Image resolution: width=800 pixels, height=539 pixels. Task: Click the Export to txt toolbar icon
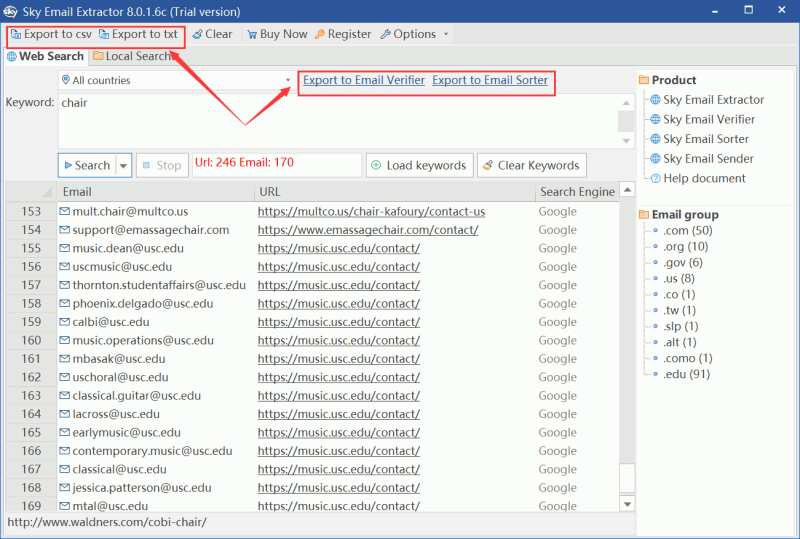[104, 34]
